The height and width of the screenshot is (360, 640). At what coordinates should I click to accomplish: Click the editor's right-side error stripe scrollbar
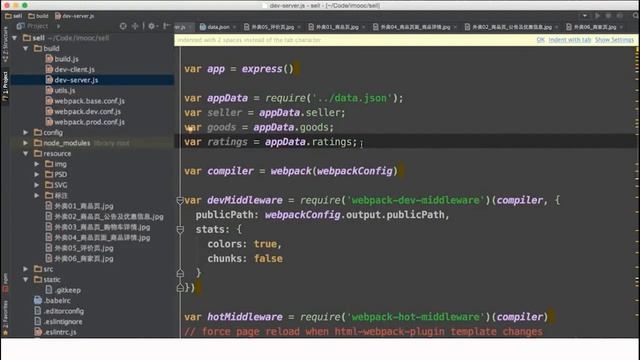tap(637, 192)
